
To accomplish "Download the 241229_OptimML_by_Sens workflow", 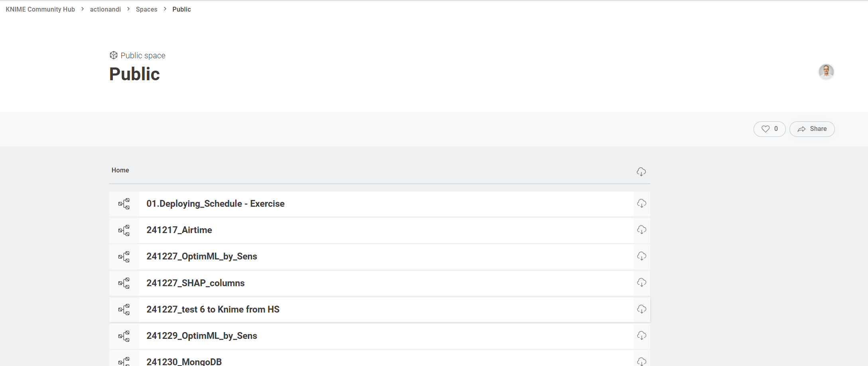I will pyautogui.click(x=642, y=336).
